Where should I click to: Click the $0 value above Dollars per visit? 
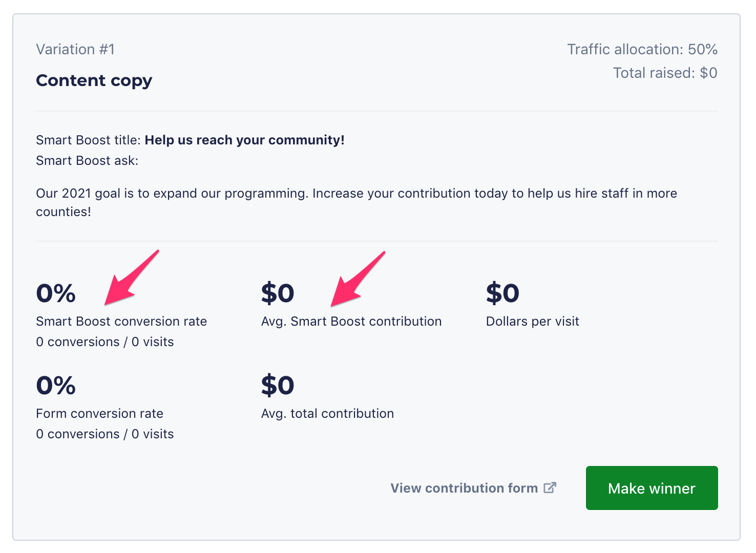502,293
